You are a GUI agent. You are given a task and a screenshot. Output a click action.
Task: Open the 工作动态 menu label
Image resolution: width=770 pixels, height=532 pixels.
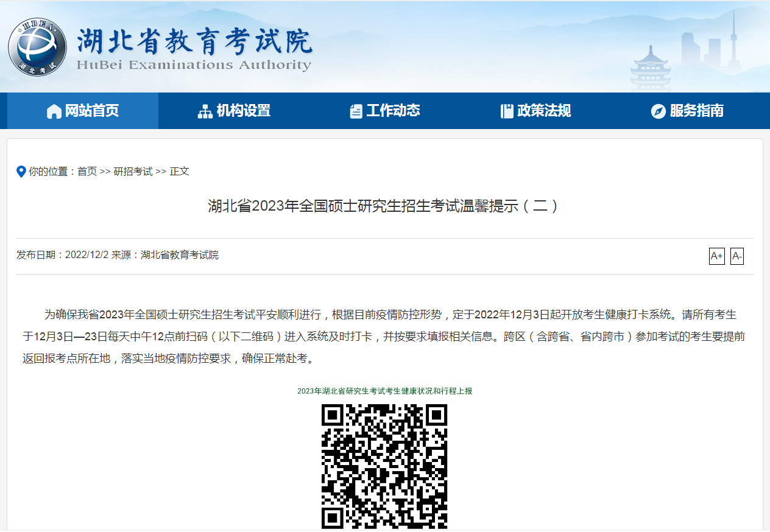393,111
